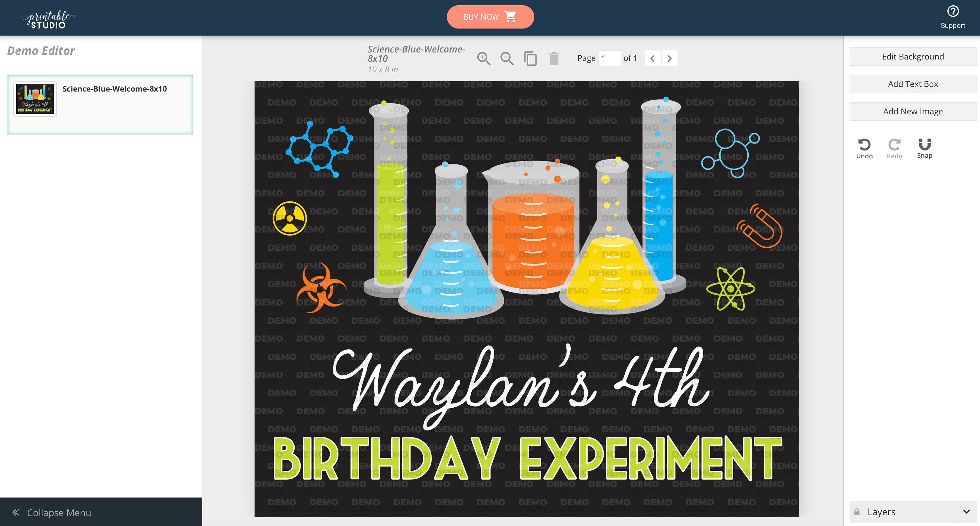Select the "Waylan's 4th" script text
980x526 pixels.
521,386
